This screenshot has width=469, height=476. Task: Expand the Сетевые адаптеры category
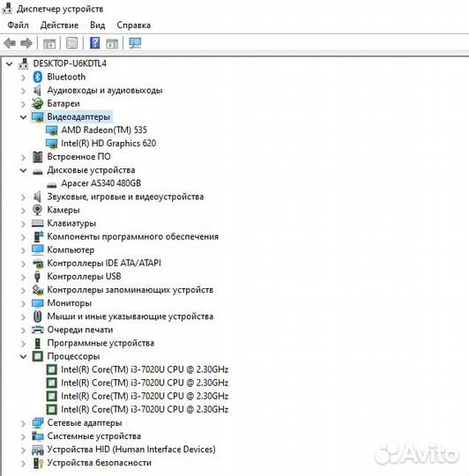pos(24,423)
